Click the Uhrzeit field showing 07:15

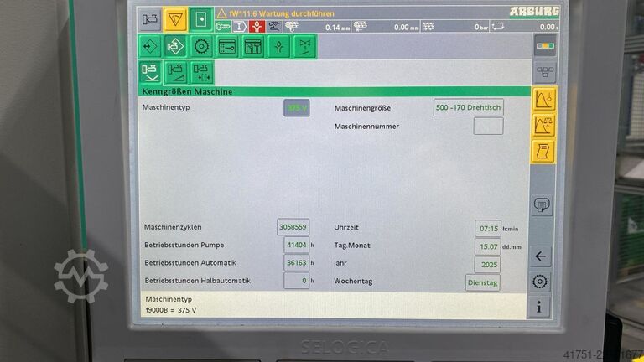click(488, 229)
